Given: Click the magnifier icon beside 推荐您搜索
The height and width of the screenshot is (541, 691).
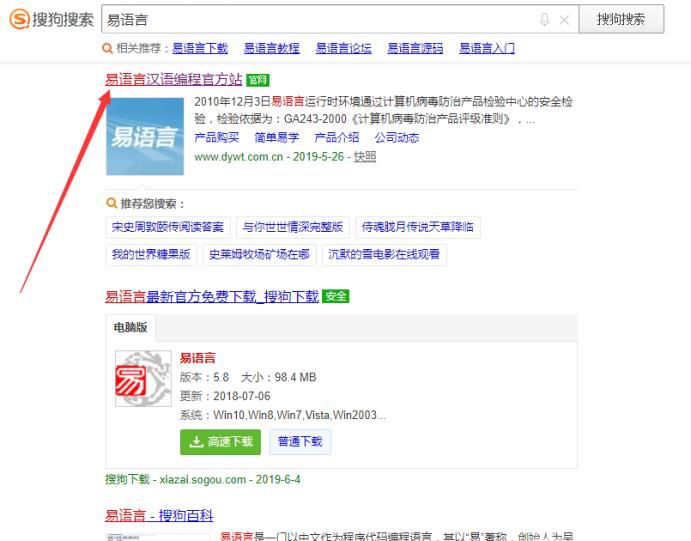Looking at the screenshot, I should [111, 203].
